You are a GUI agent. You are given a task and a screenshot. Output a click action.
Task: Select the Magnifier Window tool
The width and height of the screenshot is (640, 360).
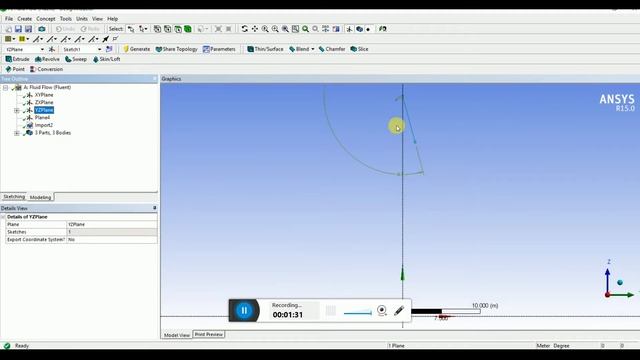[295, 29]
